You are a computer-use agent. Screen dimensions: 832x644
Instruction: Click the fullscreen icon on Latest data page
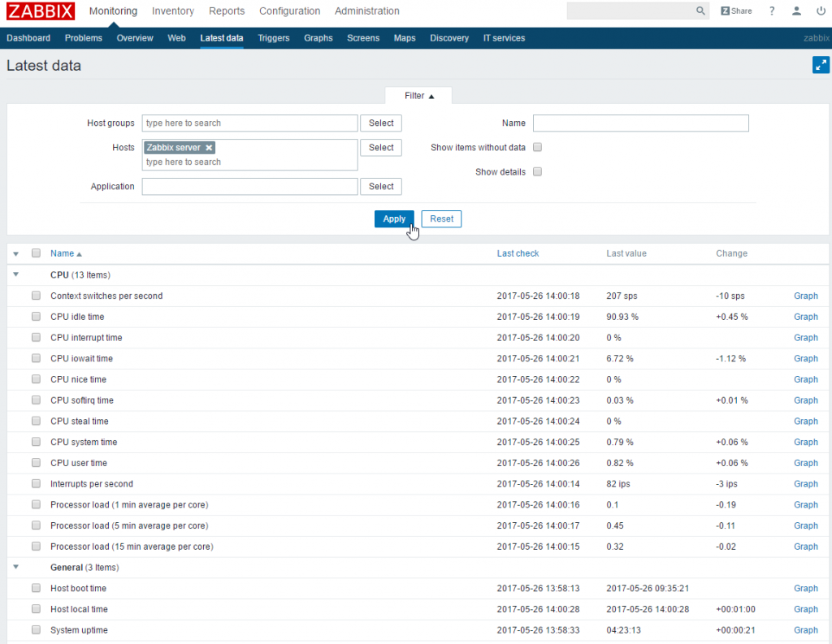tap(821, 64)
